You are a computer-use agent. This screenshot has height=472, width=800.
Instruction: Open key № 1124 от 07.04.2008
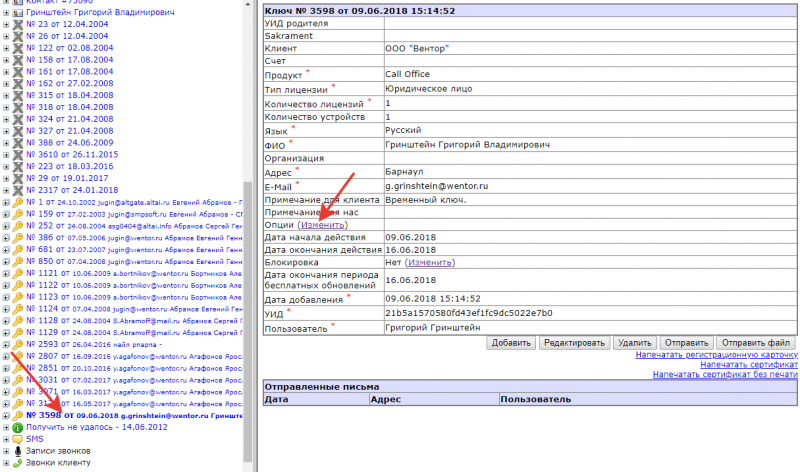134,309
